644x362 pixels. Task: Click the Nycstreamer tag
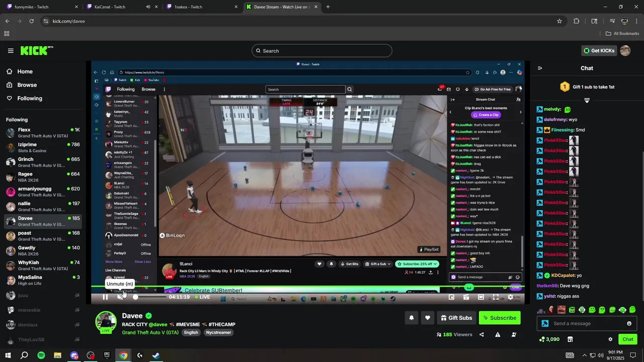tap(218, 332)
